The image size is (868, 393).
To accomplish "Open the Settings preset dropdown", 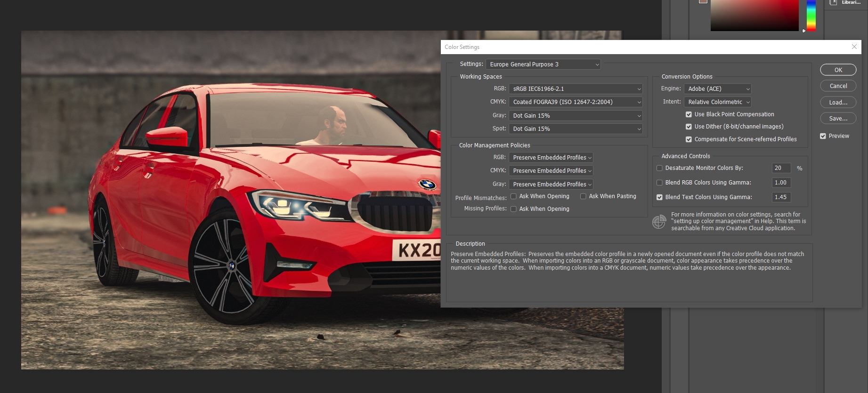I will click(x=544, y=64).
